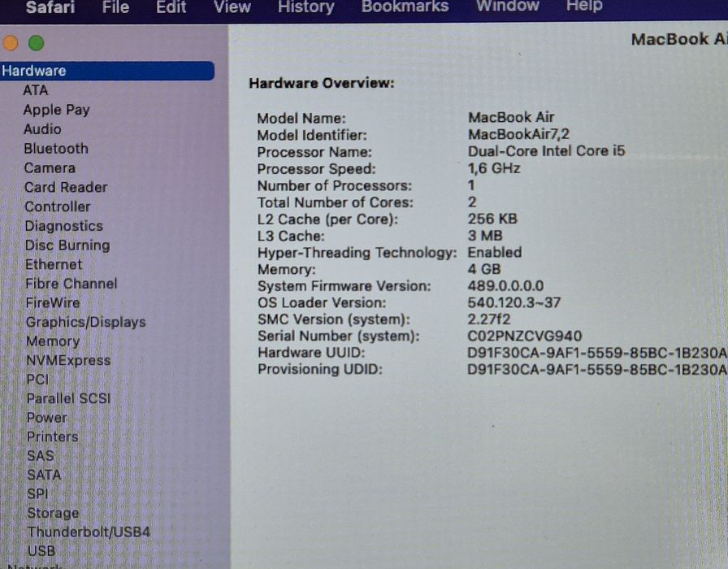Viewport: 728px width, 569px height.
Task: Select Parallel SCSI in the sidebar
Action: point(68,398)
